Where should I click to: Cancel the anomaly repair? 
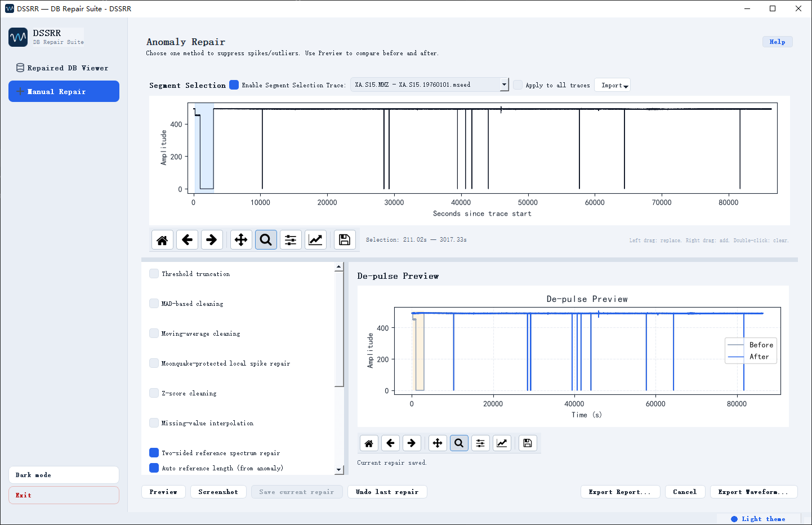tap(685, 492)
